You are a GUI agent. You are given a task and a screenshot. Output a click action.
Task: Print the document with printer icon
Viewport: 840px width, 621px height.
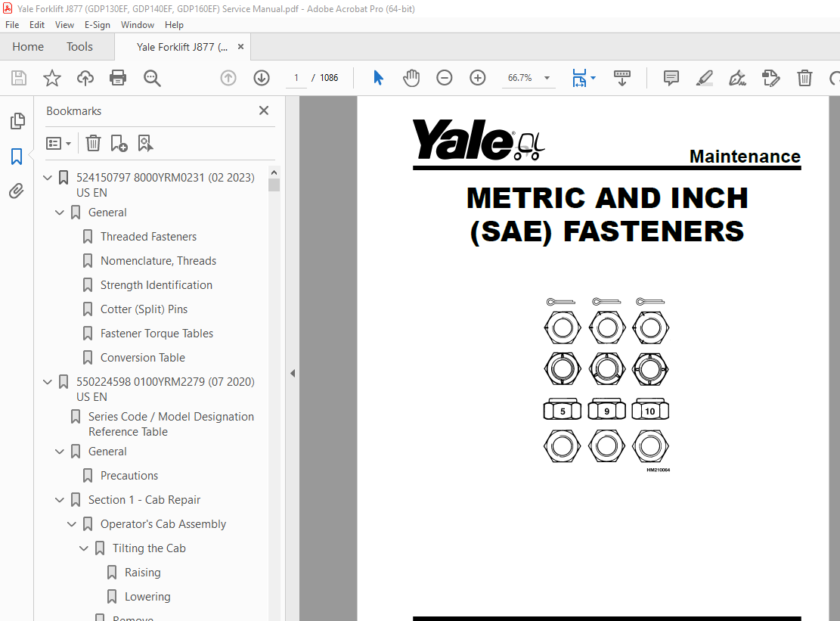[x=118, y=78]
